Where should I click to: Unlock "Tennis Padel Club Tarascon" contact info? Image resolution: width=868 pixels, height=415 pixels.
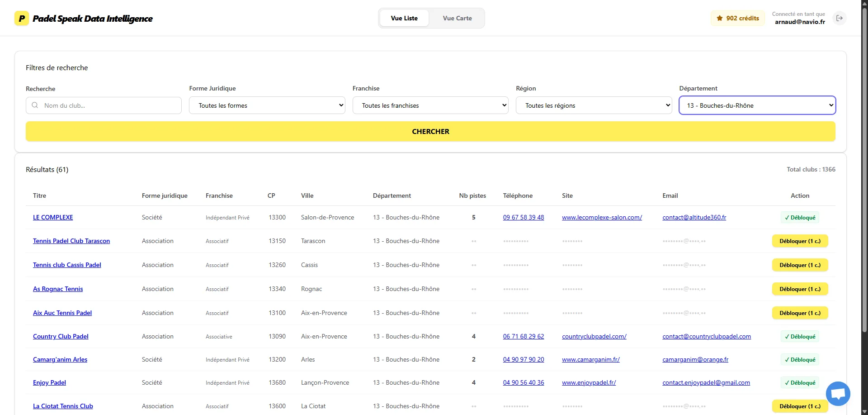(x=799, y=241)
